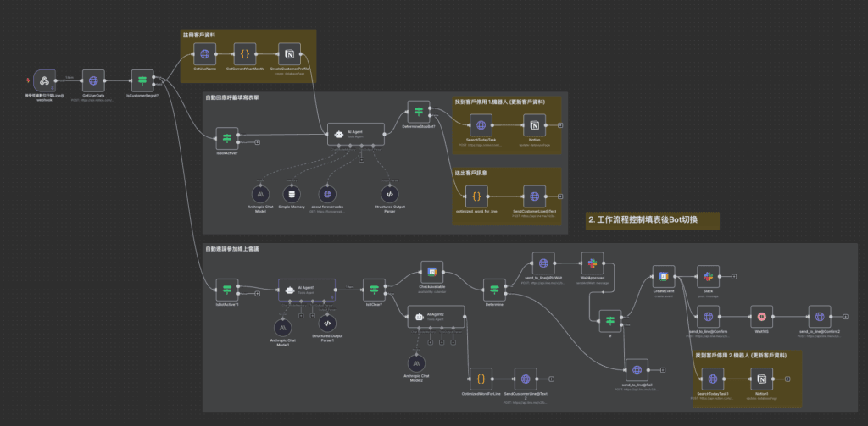Click plus connector after the first IsBotActive? node
Viewport: 868px width, 426px height.
(257, 141)
